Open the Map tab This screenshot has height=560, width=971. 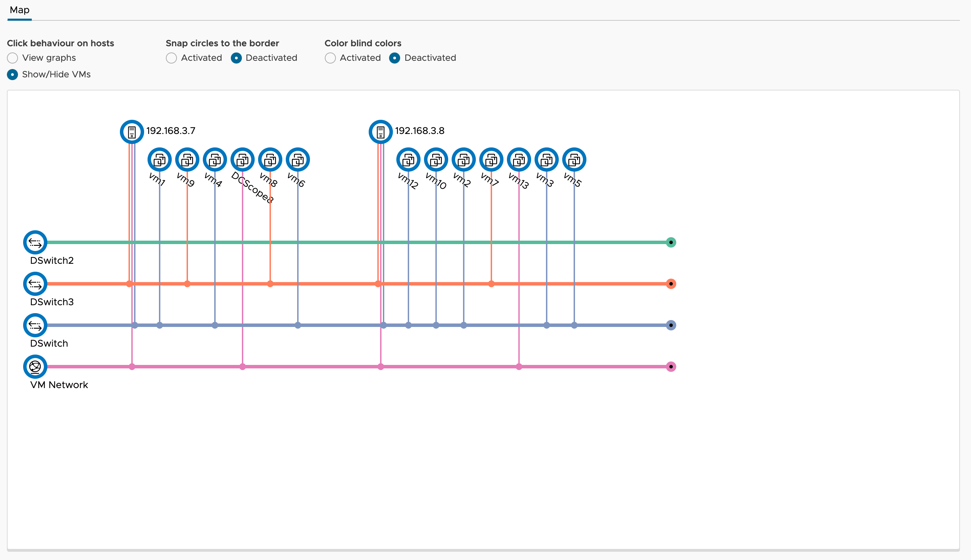pyautogui.click(x=20, y=10)
